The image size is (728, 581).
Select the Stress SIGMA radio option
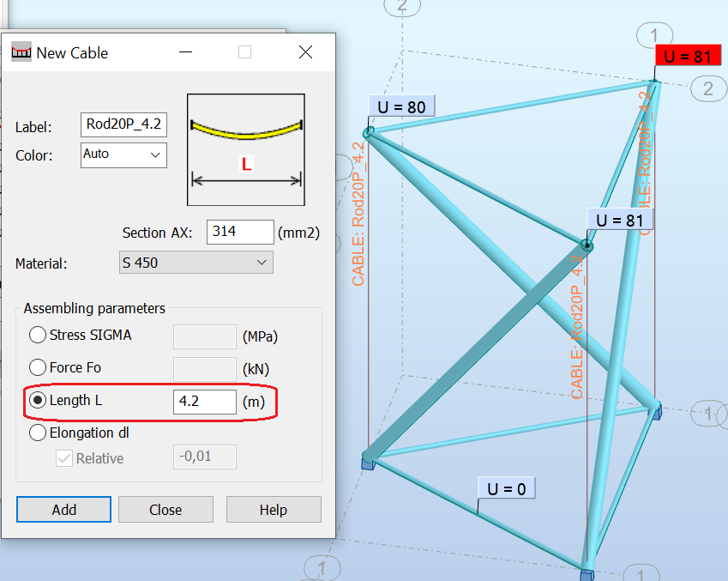(38, 335)
